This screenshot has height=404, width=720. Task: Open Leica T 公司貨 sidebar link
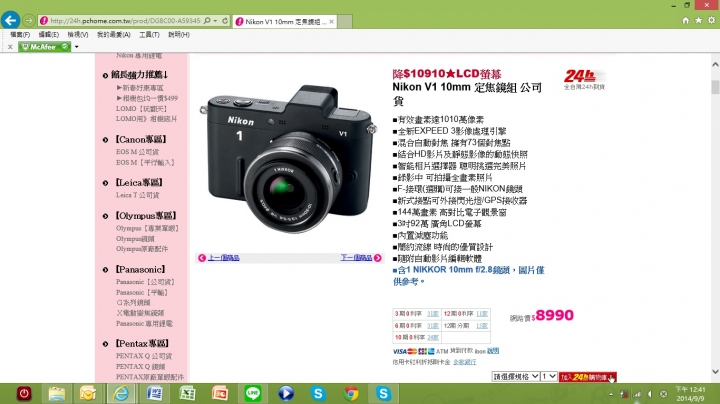pos(137,195)
